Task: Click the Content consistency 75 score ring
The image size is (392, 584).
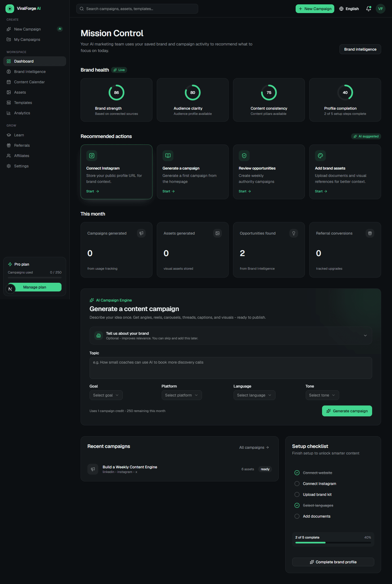Action: (269, 93)
